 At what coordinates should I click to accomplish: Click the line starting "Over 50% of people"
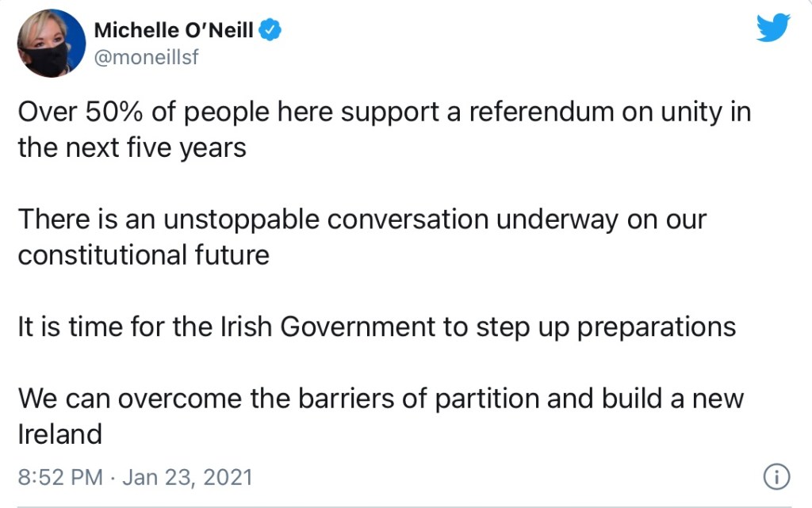[384, 113]
